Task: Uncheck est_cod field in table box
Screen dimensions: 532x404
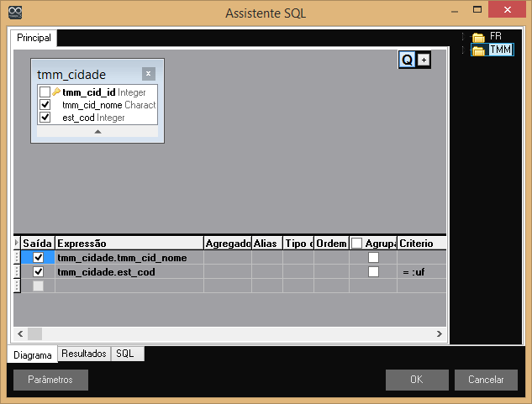Action: pos(45,118)
